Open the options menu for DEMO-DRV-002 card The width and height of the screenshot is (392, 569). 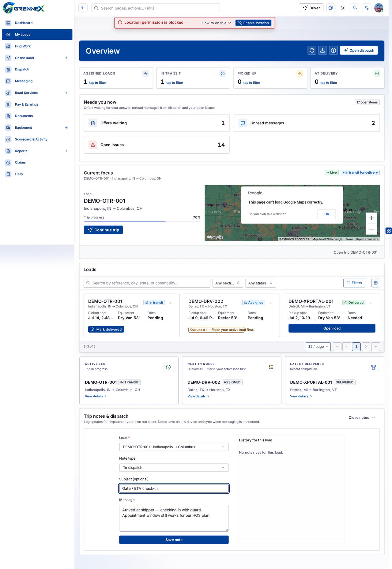pos(271,303)
